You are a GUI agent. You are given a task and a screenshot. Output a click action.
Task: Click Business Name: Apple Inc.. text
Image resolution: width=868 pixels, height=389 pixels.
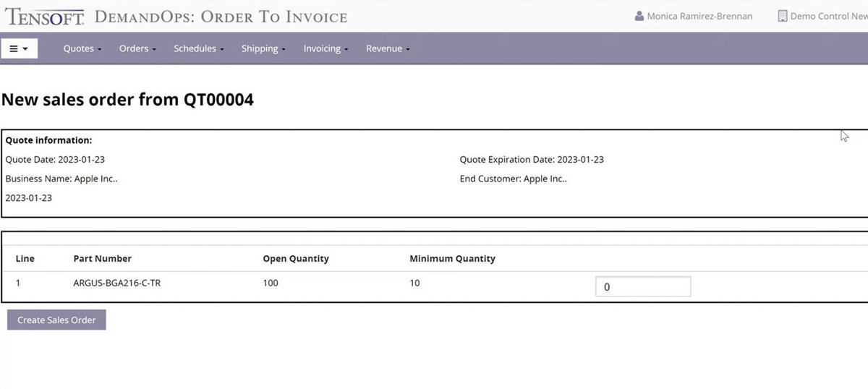point(61,179)
